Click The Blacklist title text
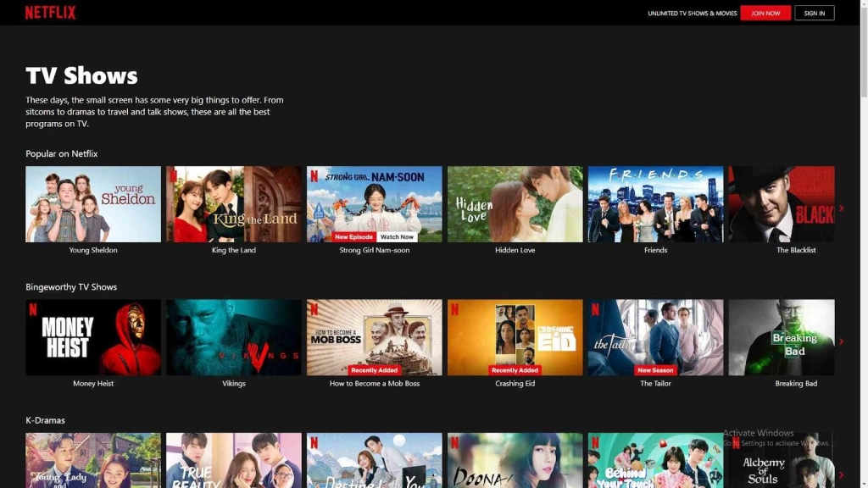Image resolution: width=868 pixels, height=488 pixels. click(796, 250)
